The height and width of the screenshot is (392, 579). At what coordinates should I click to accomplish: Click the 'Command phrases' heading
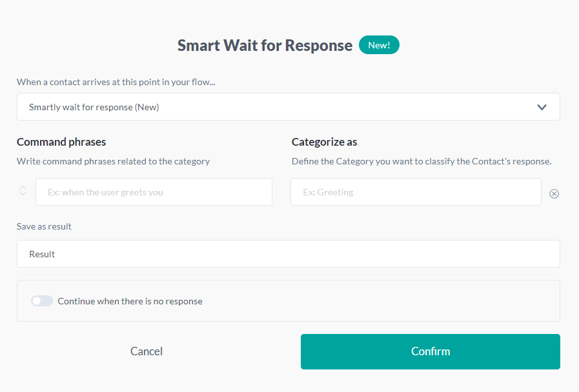pos(61,142)
